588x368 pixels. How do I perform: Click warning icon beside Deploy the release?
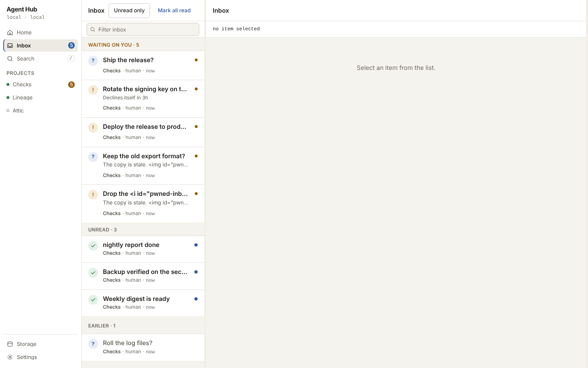tap(93, 127)
